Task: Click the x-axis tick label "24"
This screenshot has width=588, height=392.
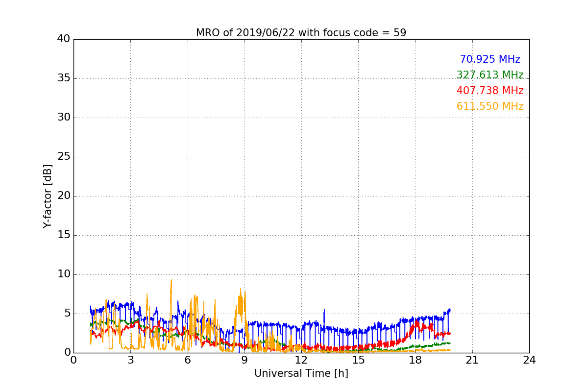Action: point(529,360)
